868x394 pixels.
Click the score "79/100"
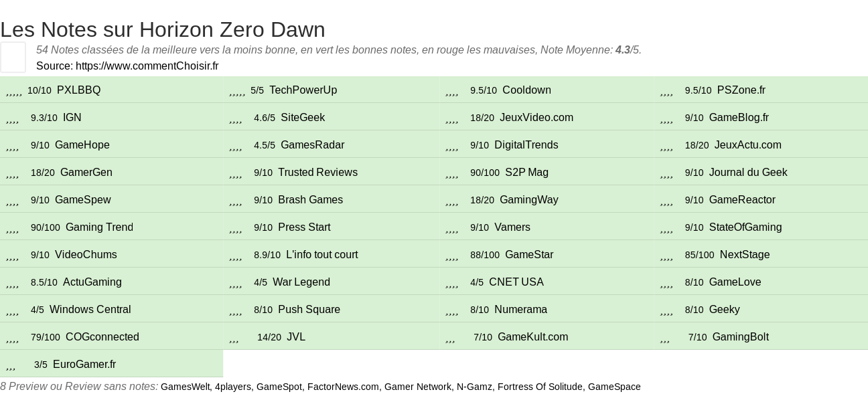[46, 337]
